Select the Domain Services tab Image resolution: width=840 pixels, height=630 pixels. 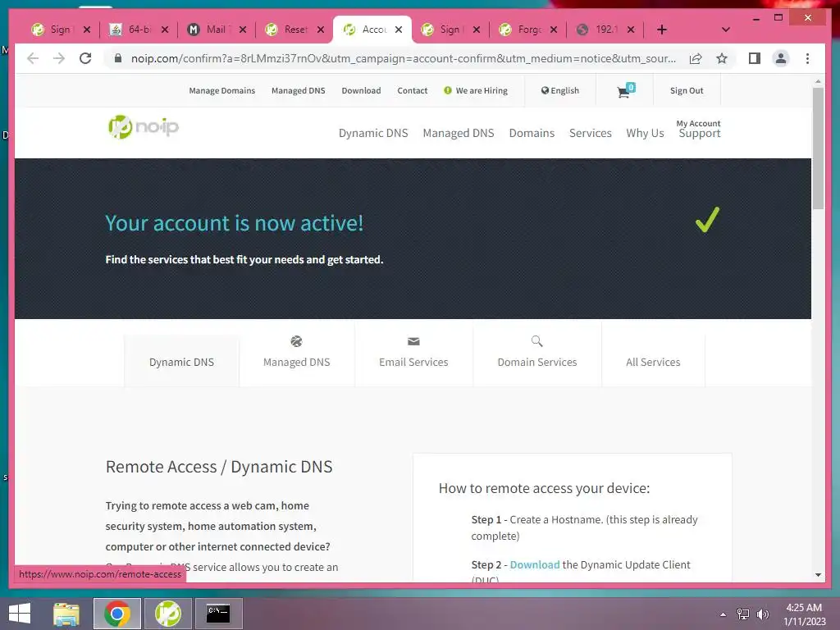pyautogui.click(x=537, y=354)
